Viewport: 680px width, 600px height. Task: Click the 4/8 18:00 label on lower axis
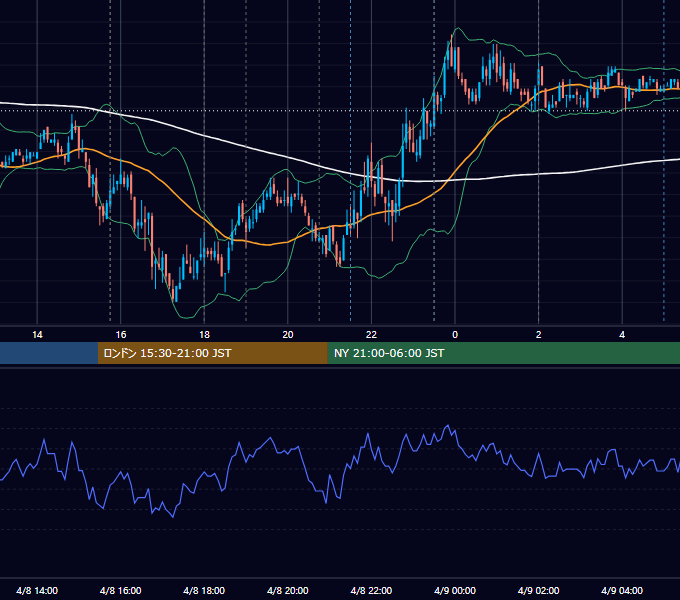pyautogui.click(x=204, y=590)
